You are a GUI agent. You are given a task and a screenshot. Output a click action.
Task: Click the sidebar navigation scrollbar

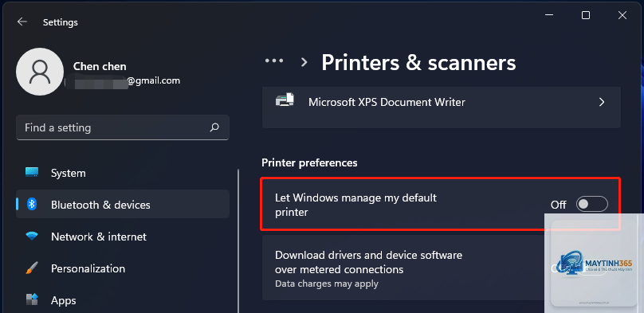tap(238, 241)
